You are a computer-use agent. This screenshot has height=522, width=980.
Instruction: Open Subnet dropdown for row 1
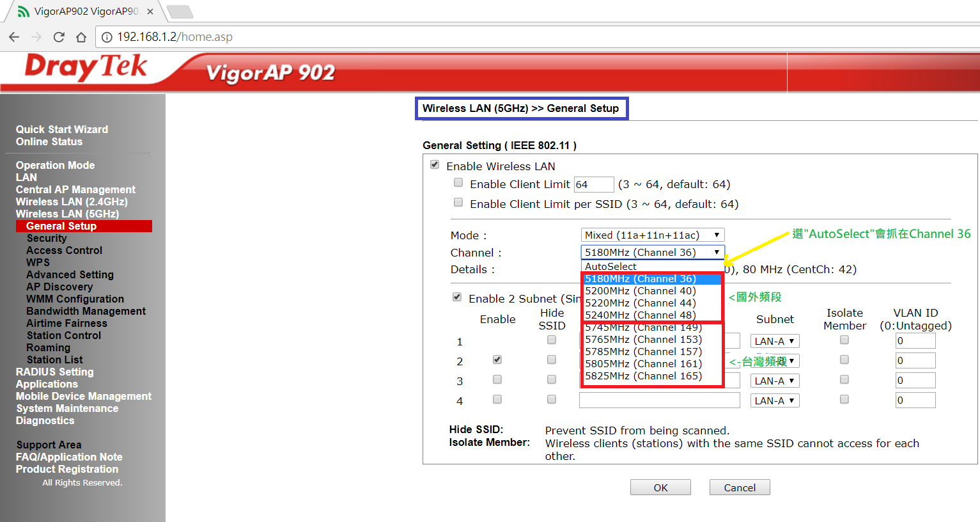click(x=775, y=341)
